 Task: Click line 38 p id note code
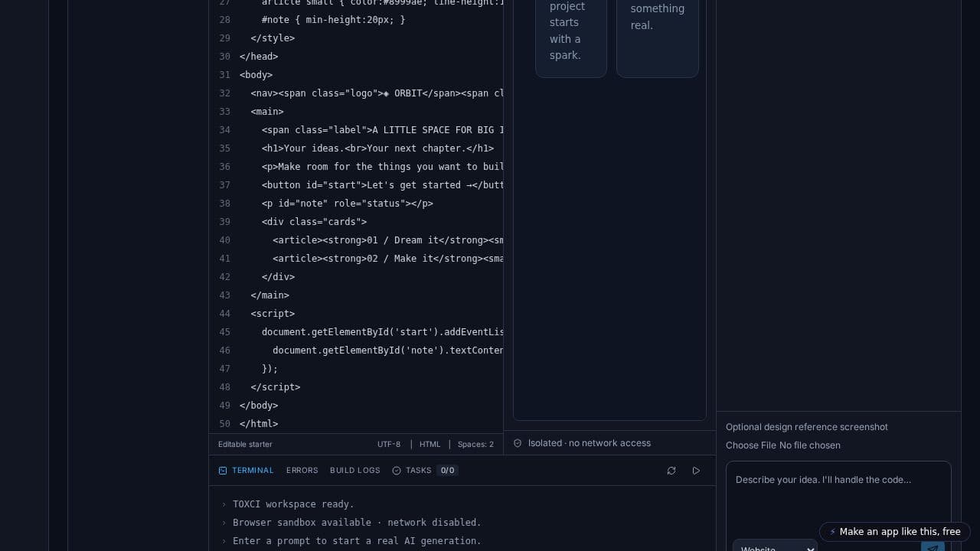click(348, 204)
